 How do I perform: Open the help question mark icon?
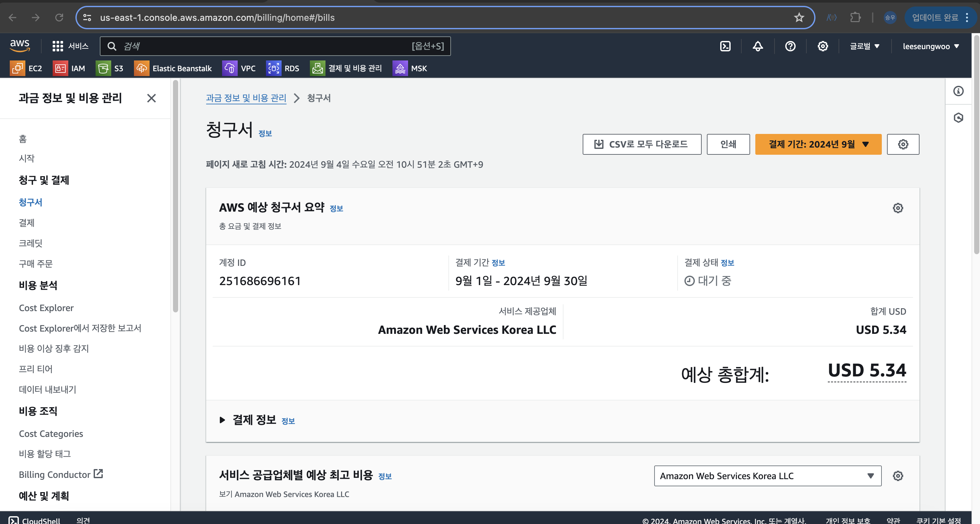pyautogui.click(x=790, y=46)
